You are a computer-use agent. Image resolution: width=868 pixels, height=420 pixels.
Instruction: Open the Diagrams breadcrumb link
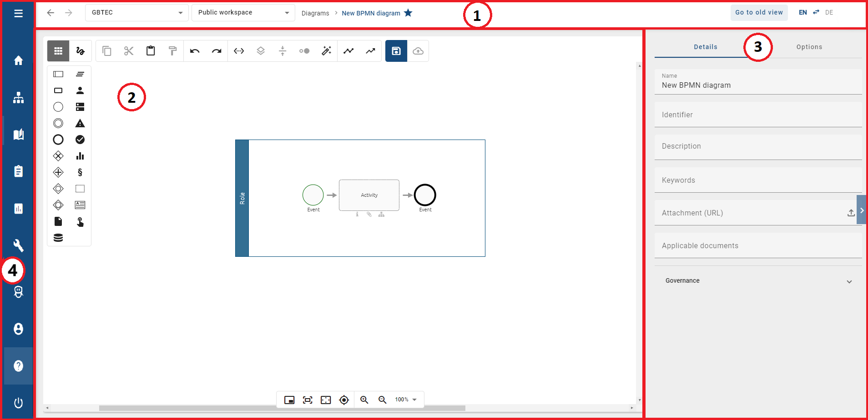coord(315,13)
